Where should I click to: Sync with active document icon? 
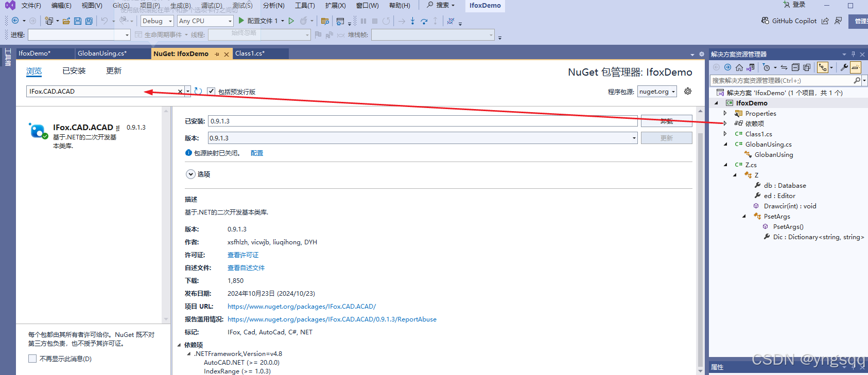(784, 67)
